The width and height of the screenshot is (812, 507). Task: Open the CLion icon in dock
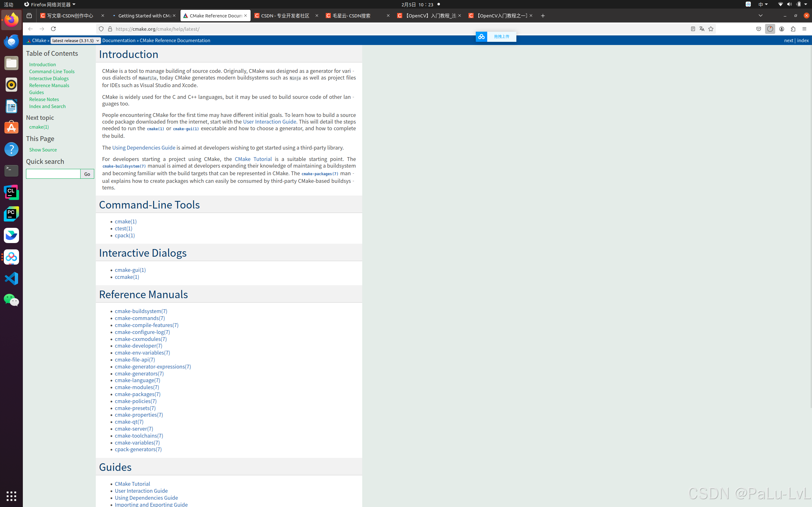click(x=11, y=192)
